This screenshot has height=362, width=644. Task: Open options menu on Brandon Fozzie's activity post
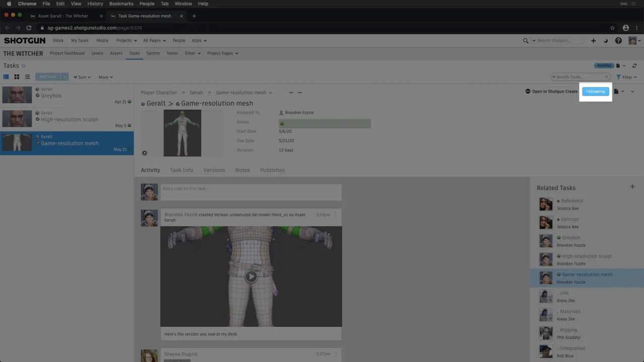coord(336,215)
